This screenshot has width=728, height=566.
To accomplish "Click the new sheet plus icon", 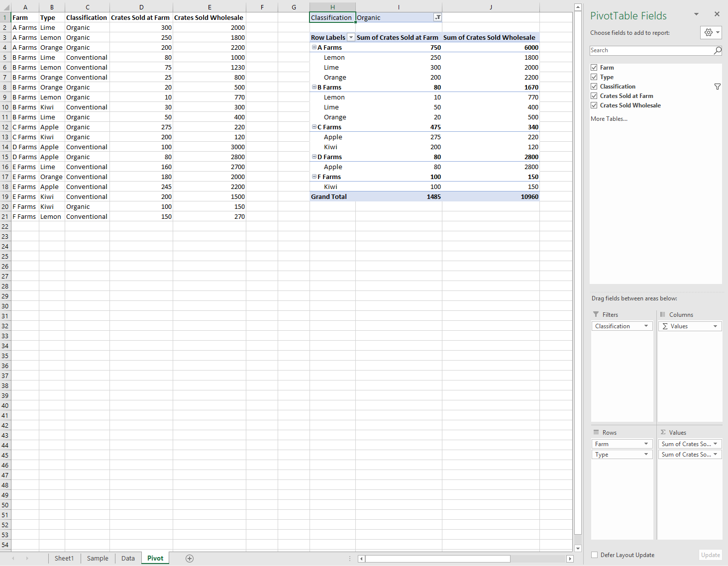I will coord(189,558).
